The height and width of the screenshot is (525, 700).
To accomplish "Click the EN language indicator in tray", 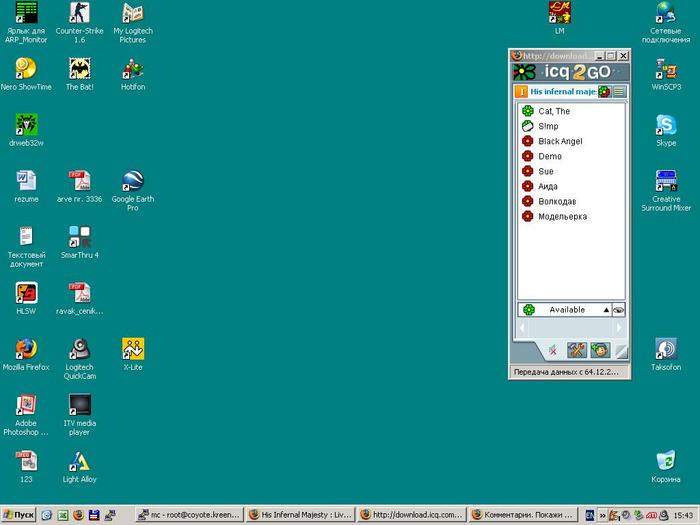I will coord(590,516).
